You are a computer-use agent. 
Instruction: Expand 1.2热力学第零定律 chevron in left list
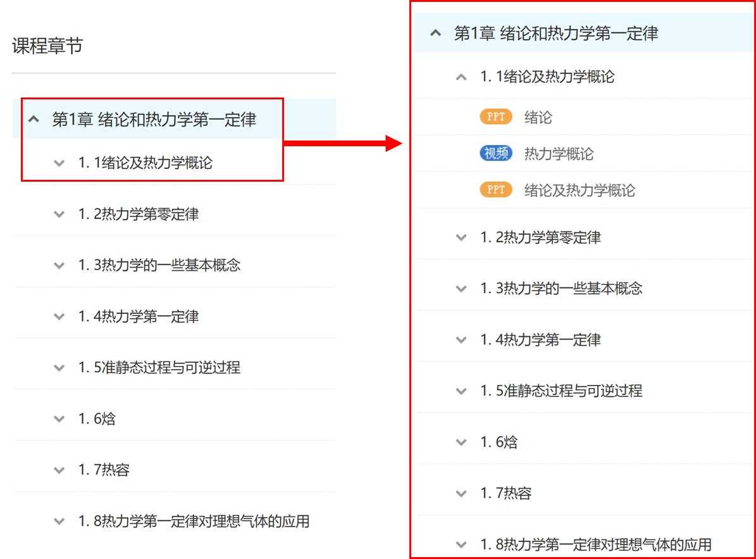coord(59,215)
